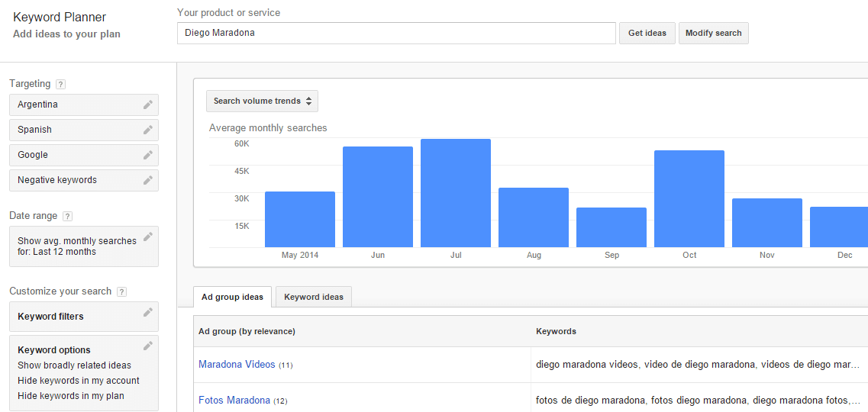Screen dimensions: 868x412
Task: Focus the product or service input field
Action: pyautogui.click(x=396, y=33)
